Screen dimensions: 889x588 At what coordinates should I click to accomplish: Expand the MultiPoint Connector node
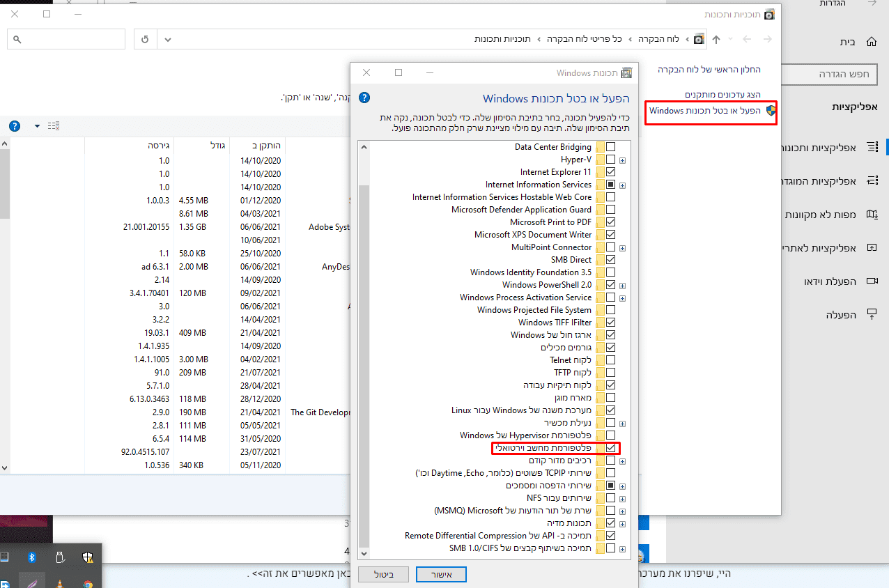[x=622, y=248]
